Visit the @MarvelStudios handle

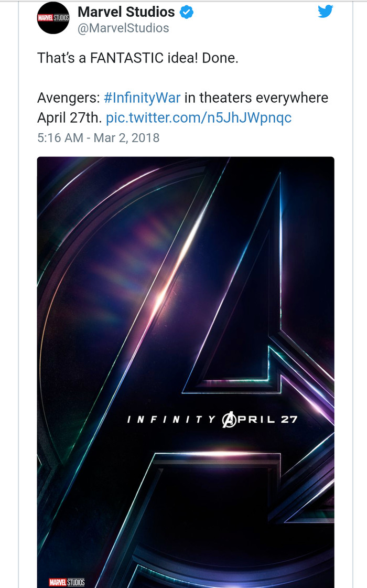pos(123,28)
